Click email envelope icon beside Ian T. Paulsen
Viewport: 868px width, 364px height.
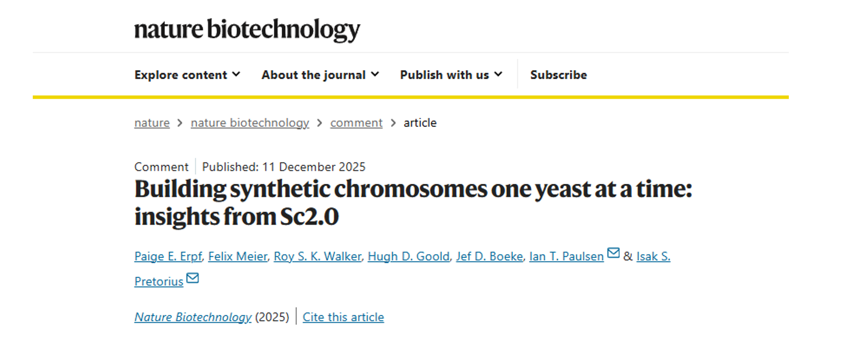coord(614,253)
